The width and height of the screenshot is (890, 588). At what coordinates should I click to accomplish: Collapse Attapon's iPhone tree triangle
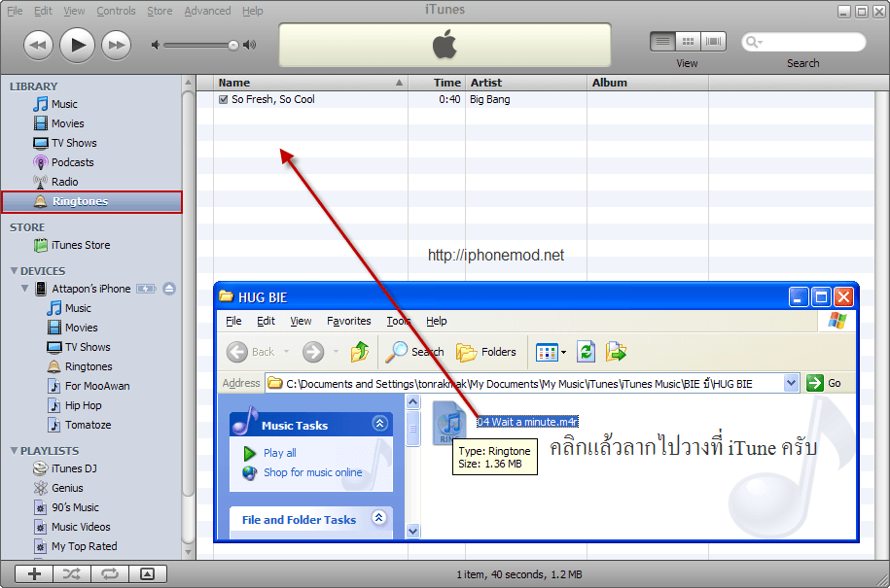[25, 288]
